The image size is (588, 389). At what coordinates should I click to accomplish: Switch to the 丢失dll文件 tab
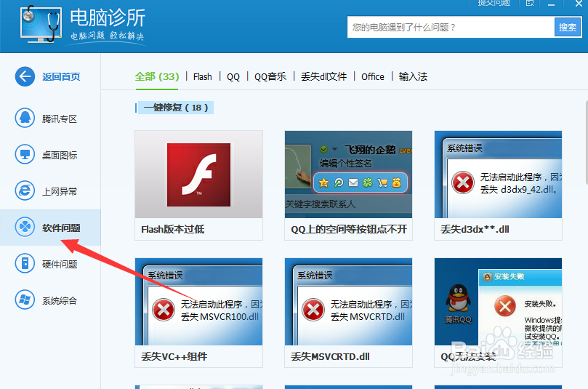coord(323,77)
